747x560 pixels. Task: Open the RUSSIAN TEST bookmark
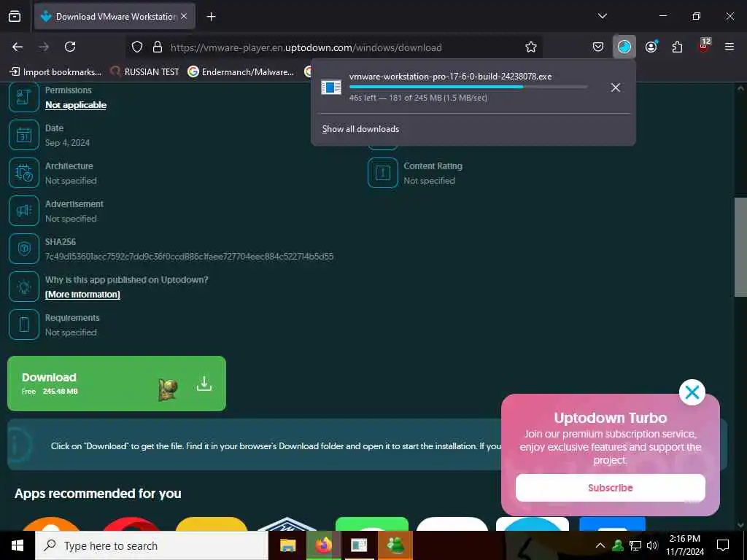click(145, 72)
